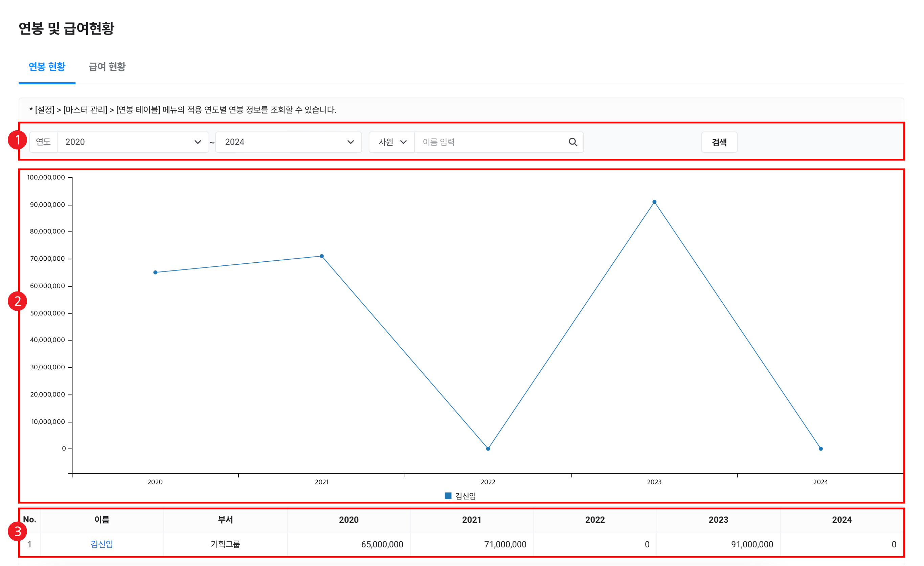The width and height of the screenshot is (924, 566).
Task: Click the 2022 zero data point on chart
Action: [488, 449]
